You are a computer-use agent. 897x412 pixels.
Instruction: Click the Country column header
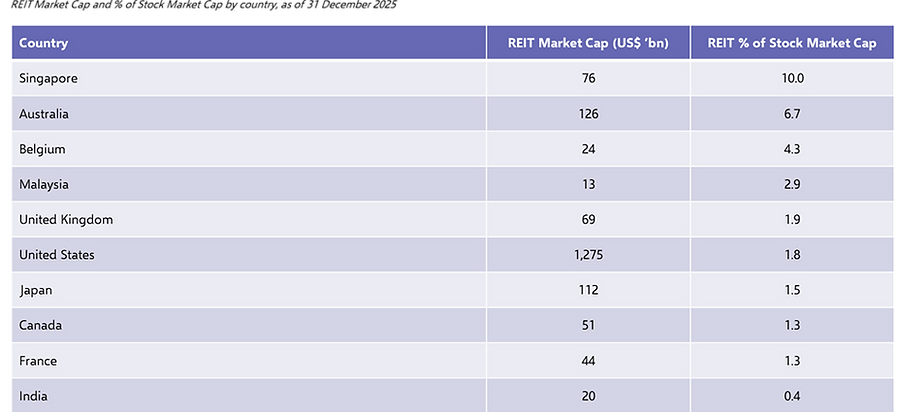click(x=249, y=42)
